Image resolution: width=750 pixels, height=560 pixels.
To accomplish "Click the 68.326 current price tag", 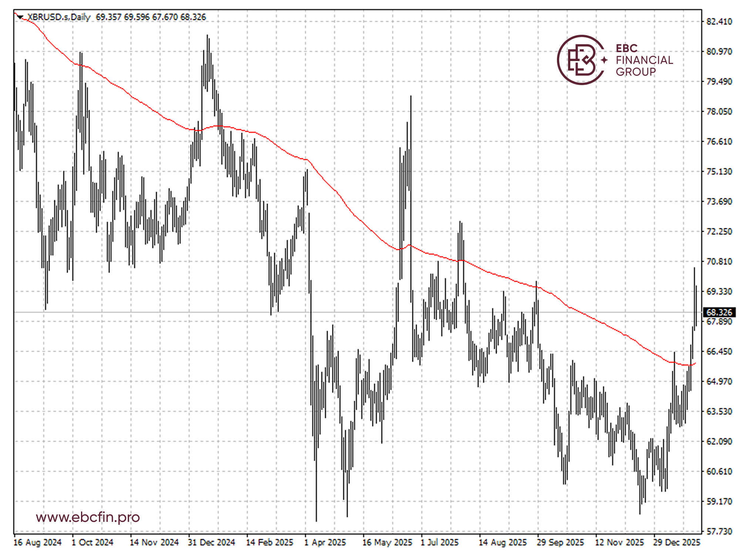I will pyautogui.click(x=719, y=312).
